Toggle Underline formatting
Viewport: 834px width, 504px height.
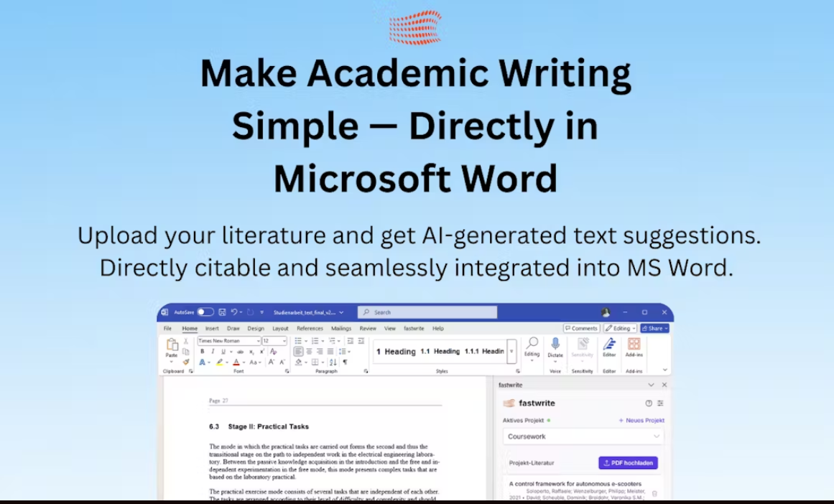coord(223,351)
